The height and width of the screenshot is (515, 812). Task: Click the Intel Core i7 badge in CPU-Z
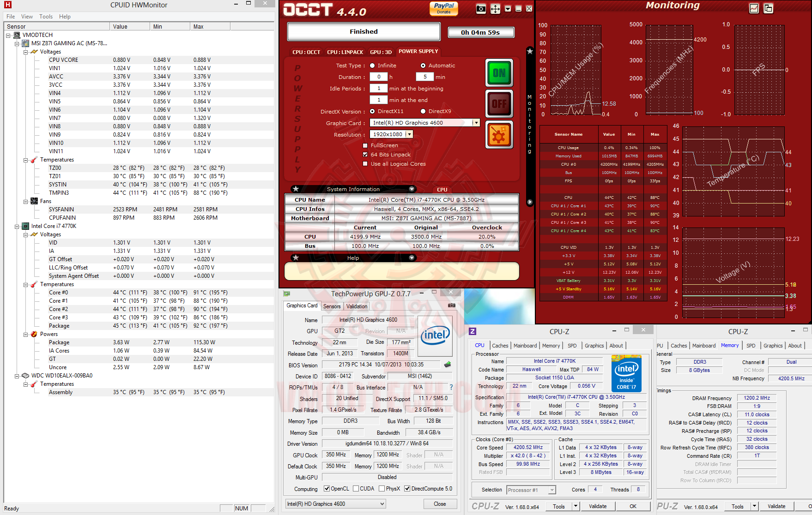(x=626, y=373)
